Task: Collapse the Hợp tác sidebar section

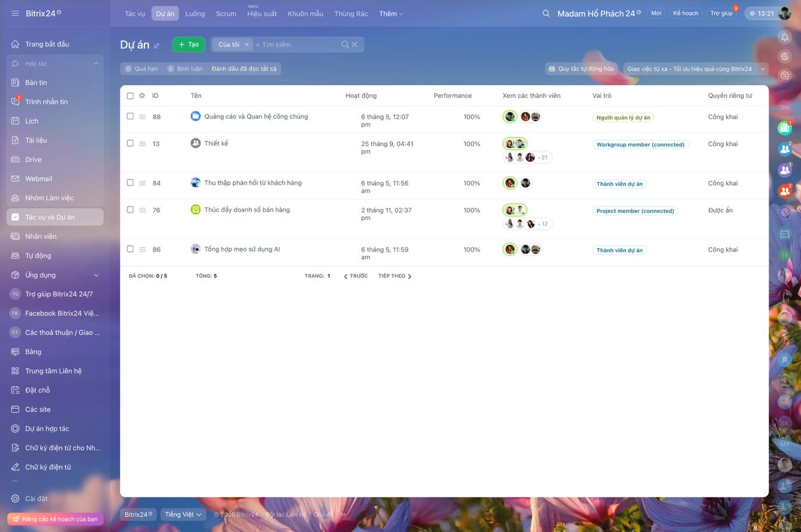Action: tap(96, 63)
